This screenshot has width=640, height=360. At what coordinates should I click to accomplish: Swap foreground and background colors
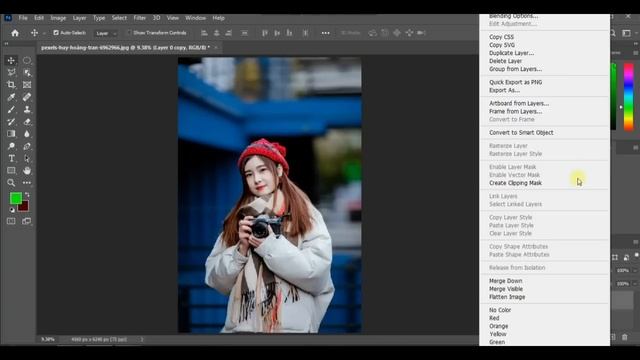pyautogui.click(x=27, y=194)
